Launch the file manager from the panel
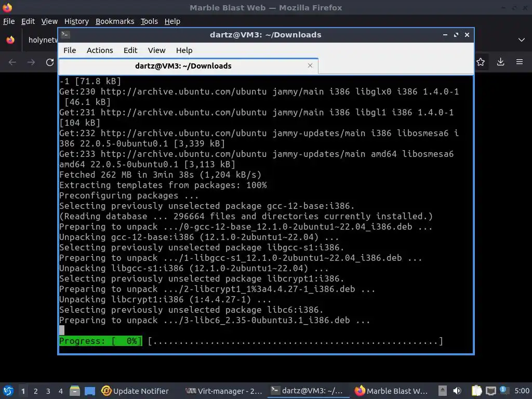 [75, 391]
